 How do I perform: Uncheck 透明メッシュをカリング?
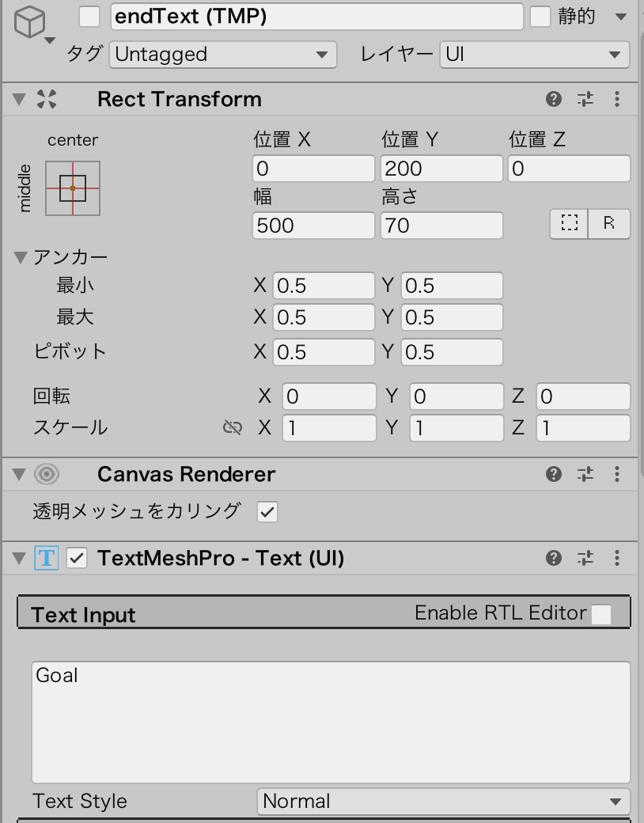click(x=267, y=512)
